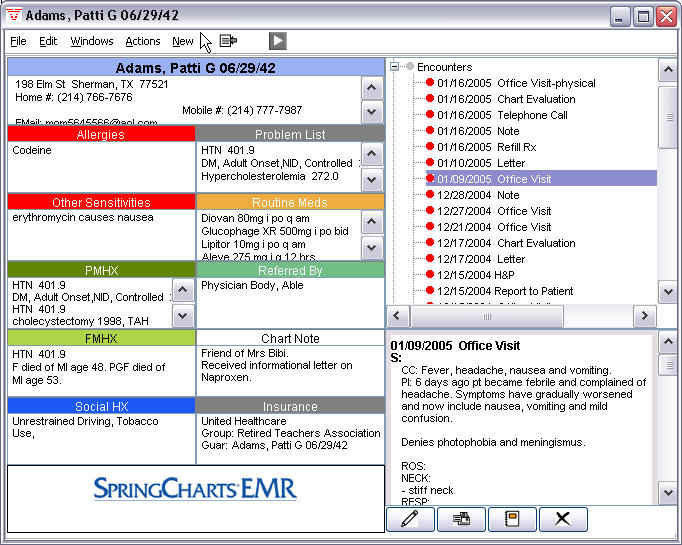The height and width of the screenshot is (545, 682).
Task: Click Hypercholesterolemia 272.0 problem entry
Action: coord(270,176)
